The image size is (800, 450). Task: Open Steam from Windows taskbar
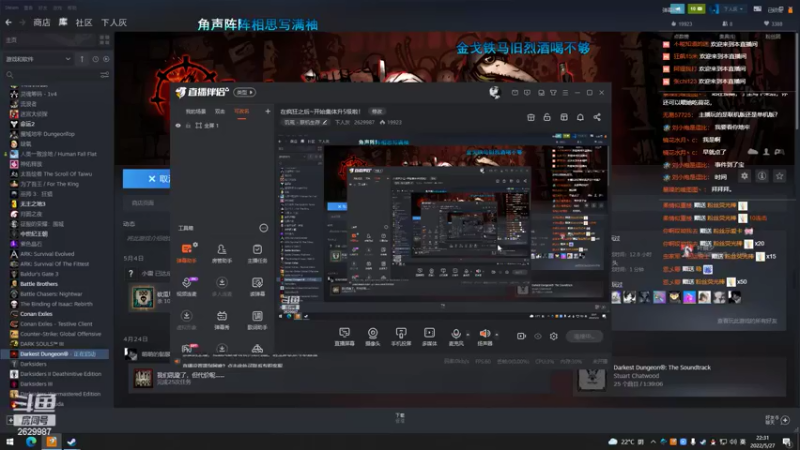[71, 442]
